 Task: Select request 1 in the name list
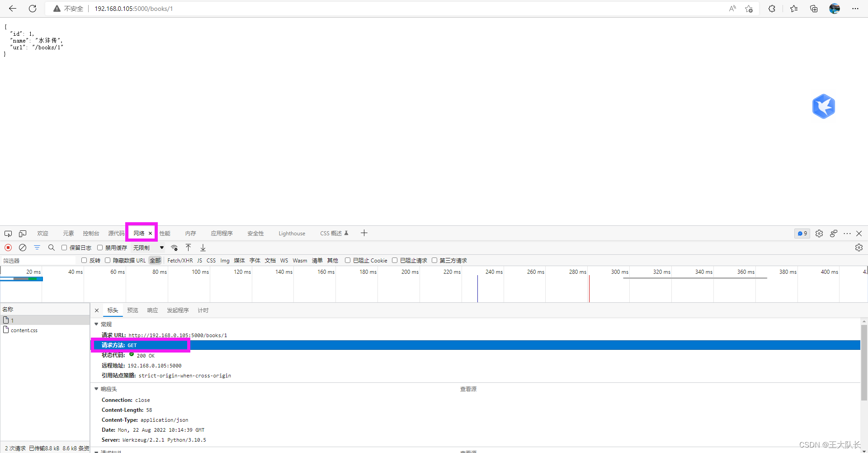[45, 320]
